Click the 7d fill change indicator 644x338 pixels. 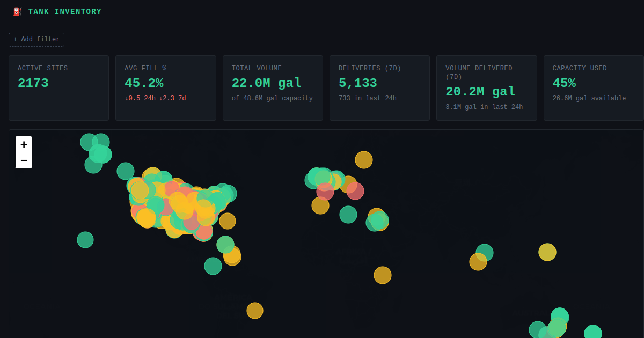point(172,99)
